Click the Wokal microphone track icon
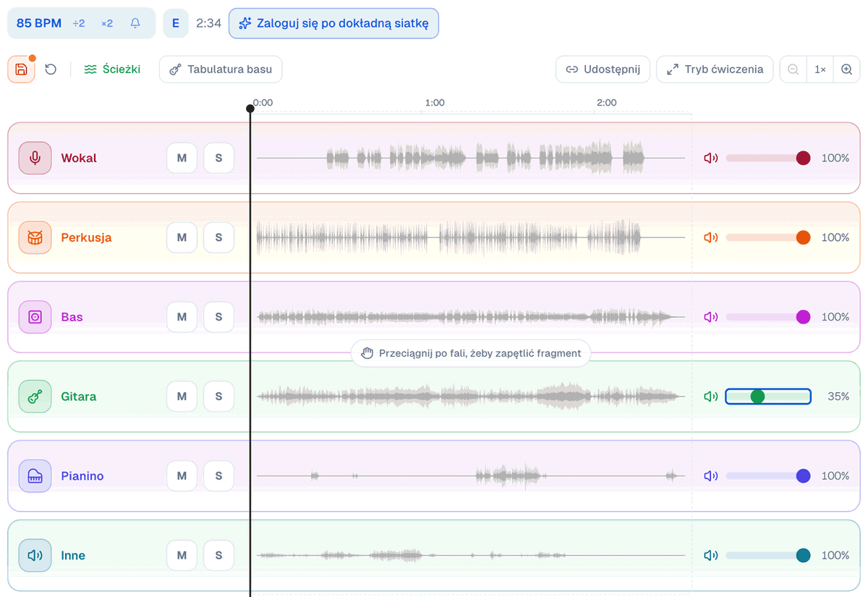Viewport: 868px width, 597px height. pos(35,158)
